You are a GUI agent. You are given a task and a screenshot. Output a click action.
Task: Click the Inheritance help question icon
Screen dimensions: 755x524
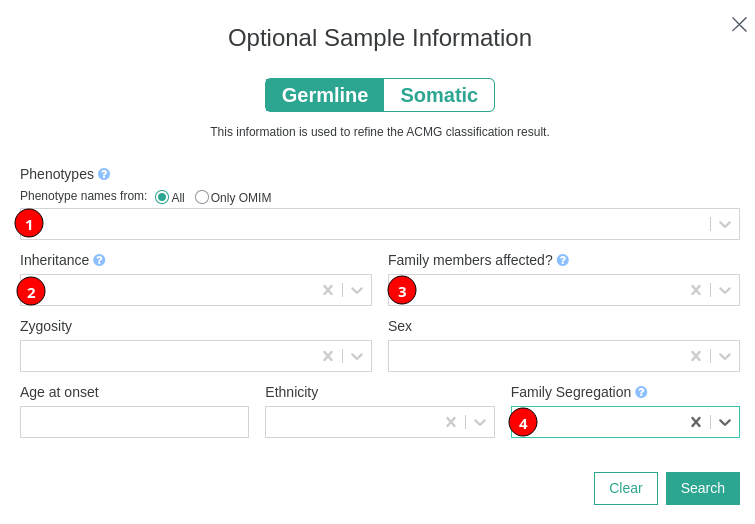99,260
